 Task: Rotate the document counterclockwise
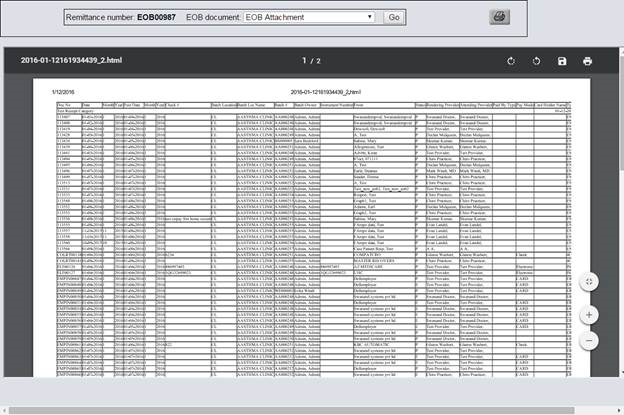pos(536,61)
